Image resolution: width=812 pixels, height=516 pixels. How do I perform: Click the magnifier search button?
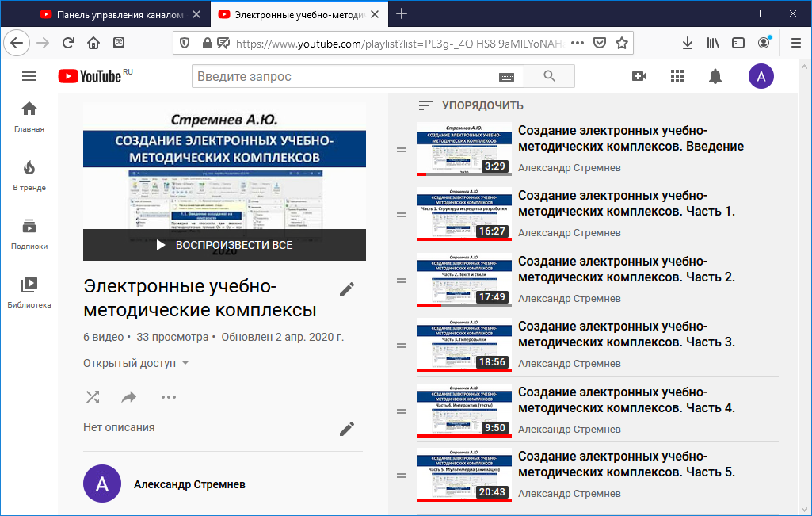coord(550,76)
